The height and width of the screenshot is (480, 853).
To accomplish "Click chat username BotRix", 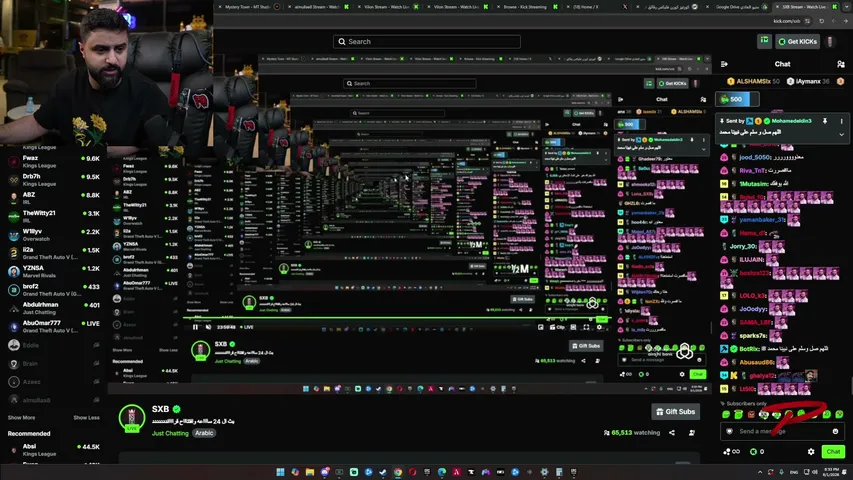I will click(749, 349).
